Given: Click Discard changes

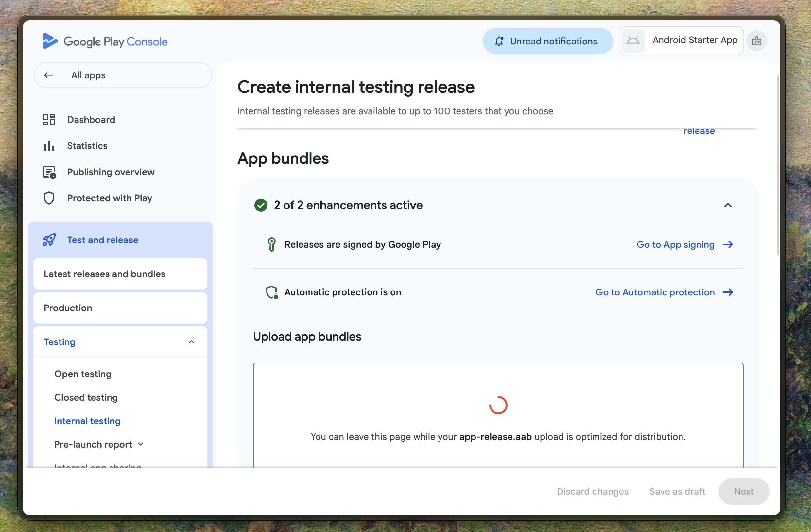Looking at the screenshot, I should point(593,491).
